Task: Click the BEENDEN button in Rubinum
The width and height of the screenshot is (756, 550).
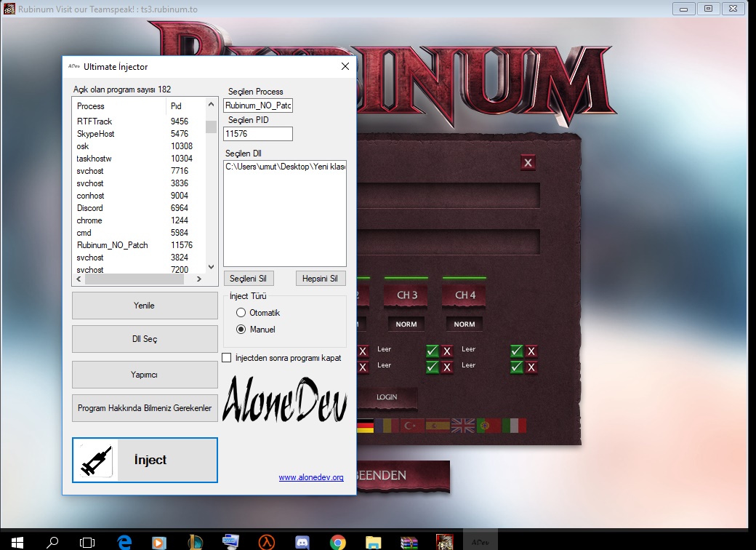Action: click(x=403, y=475)
